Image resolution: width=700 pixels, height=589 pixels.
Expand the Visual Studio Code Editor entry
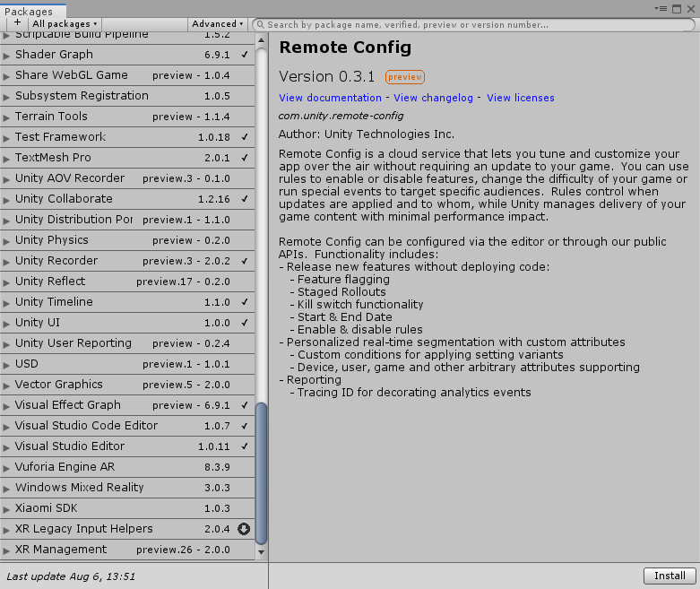coord(6,427)
